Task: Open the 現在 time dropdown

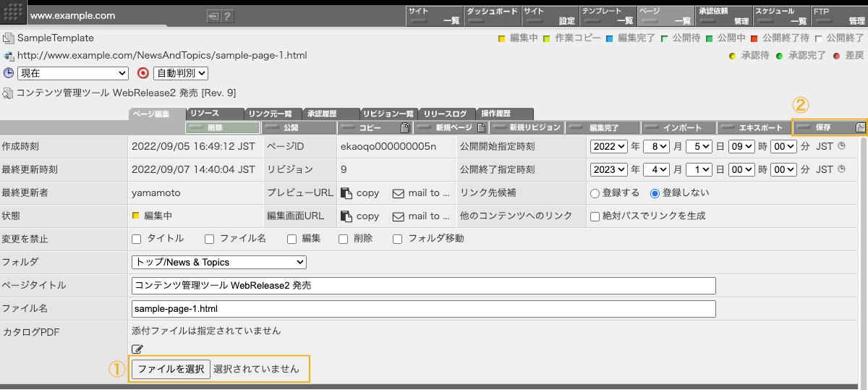Action: click(x=72, y=73)
